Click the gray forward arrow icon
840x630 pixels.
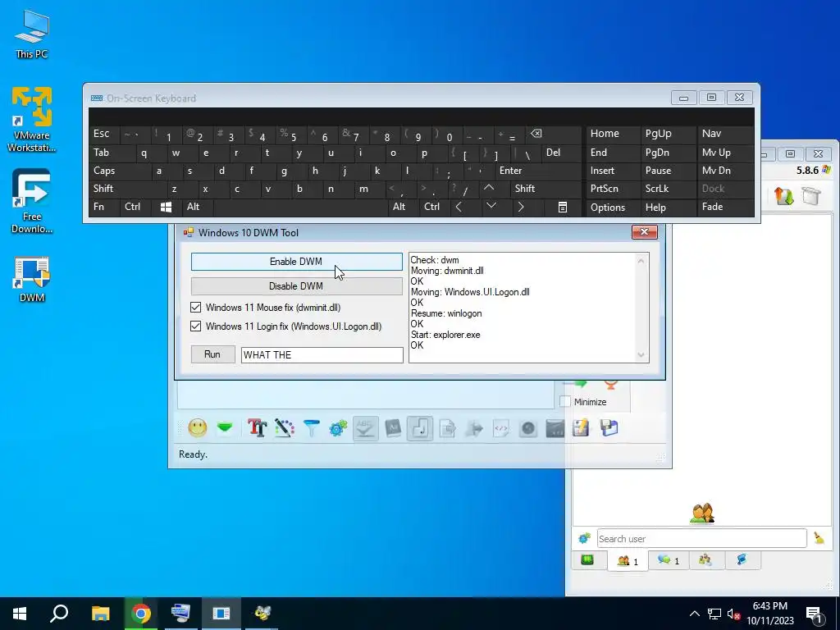pyautogui.click(x=474, y=428)
